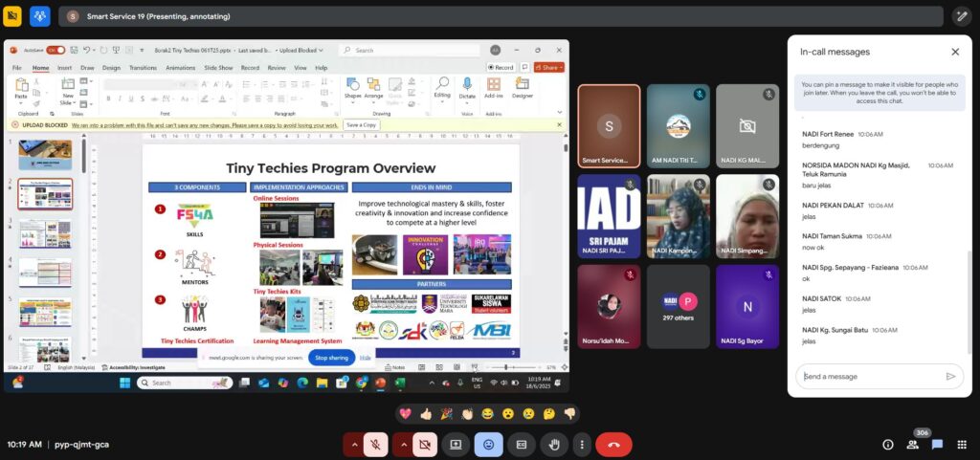
Task: Raise your hand in the meeting
Action: 553,444
